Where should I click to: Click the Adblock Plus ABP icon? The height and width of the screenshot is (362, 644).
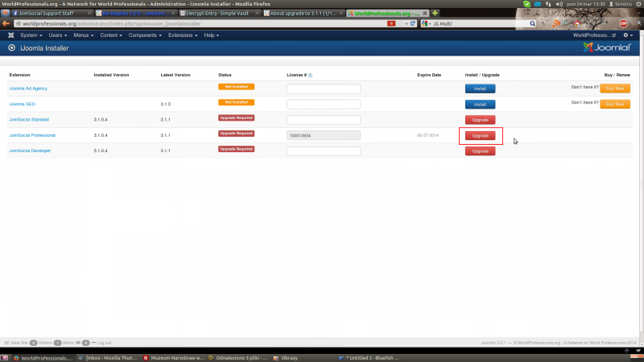623,24
